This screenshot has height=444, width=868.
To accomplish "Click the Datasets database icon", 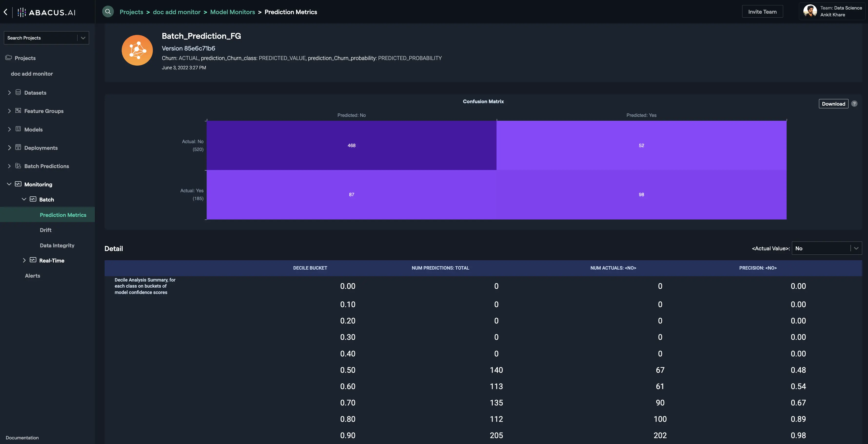I will (18, 92).
